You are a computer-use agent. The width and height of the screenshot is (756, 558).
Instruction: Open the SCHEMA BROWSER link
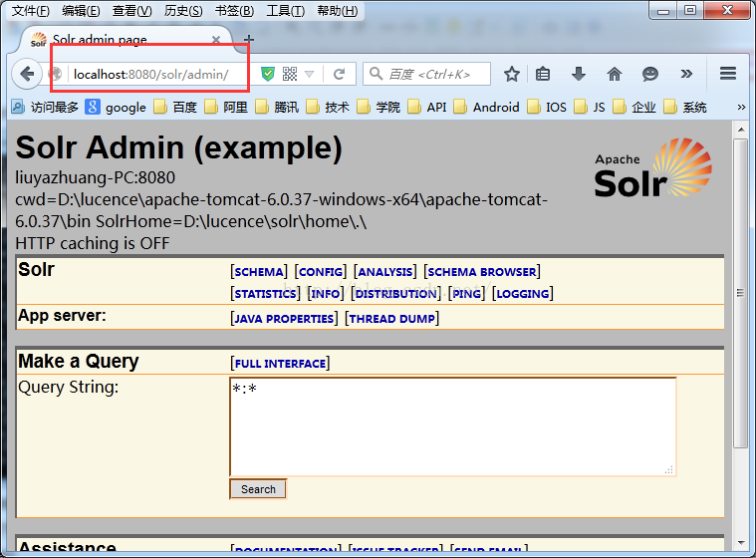pyautogui.click(x=482, y=272)
